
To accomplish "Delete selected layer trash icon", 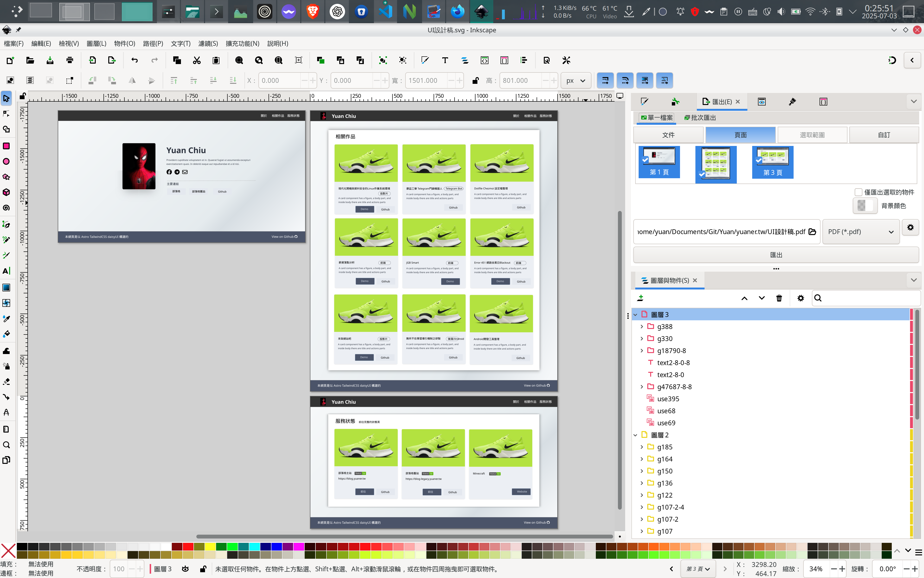I will click(779, 298).
